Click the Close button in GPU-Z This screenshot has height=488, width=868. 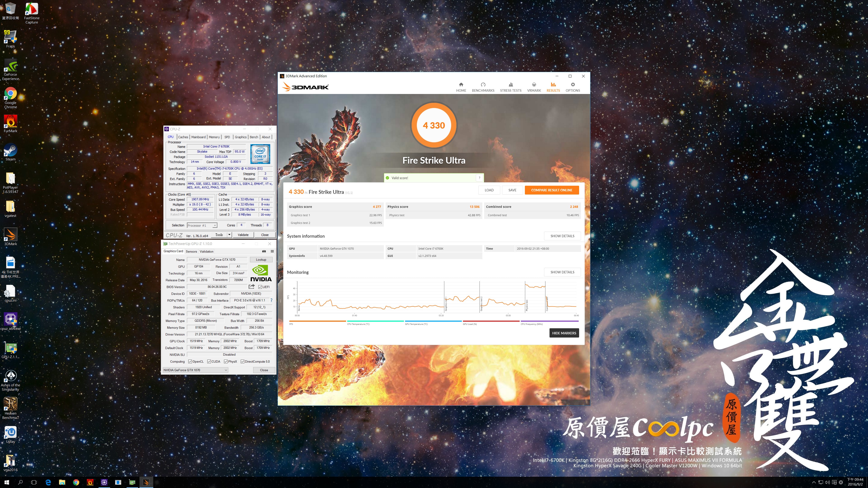[264, 370]
